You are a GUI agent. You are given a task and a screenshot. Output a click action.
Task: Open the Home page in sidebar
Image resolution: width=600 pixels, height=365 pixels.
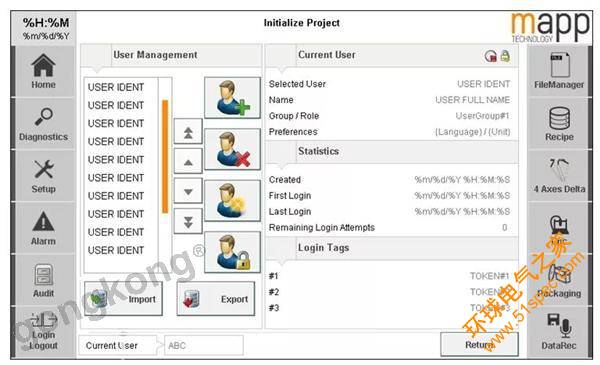click(x=43, y=72)
